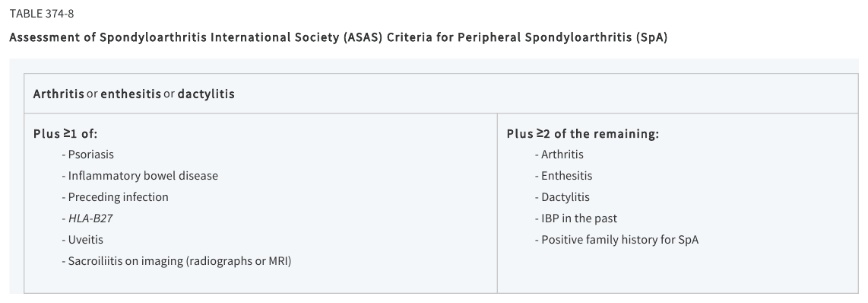
Task: Click the Uveitis list item
Action: [83, 240]
